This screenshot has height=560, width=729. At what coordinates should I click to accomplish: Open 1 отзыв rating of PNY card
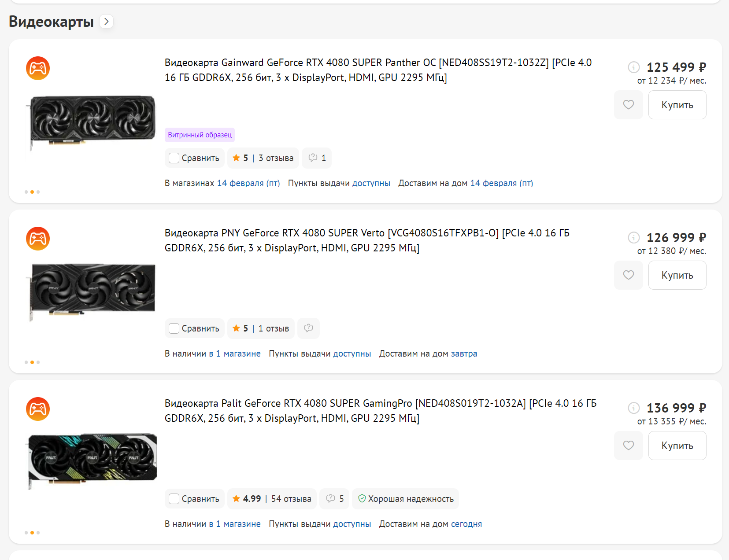tap(261, 328)
